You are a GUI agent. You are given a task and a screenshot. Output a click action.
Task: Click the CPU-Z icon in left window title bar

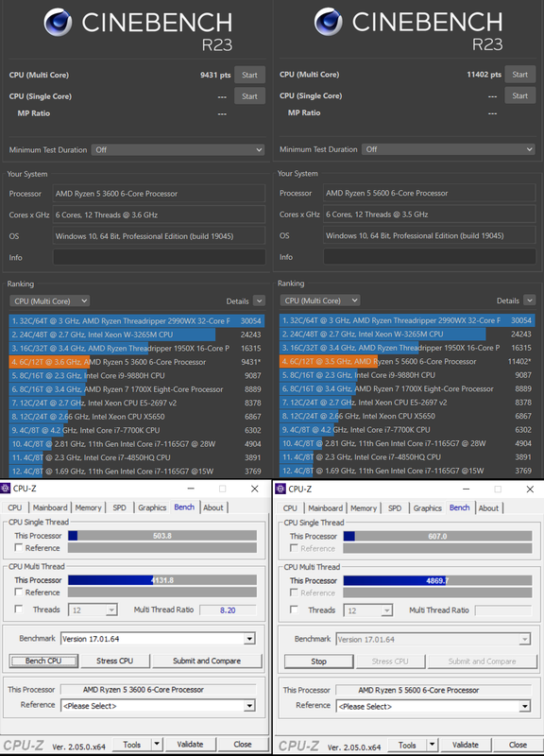point(6,489)
